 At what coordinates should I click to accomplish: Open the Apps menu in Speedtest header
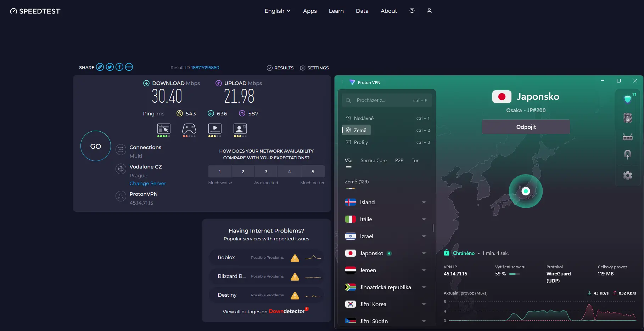tap(309, 11)
